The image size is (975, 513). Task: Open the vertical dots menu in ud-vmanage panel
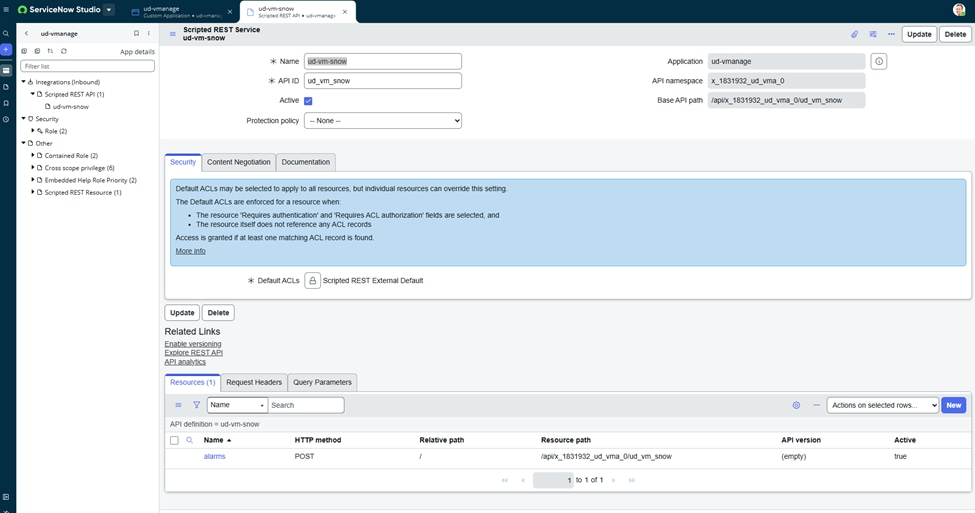tap(149, 34)
